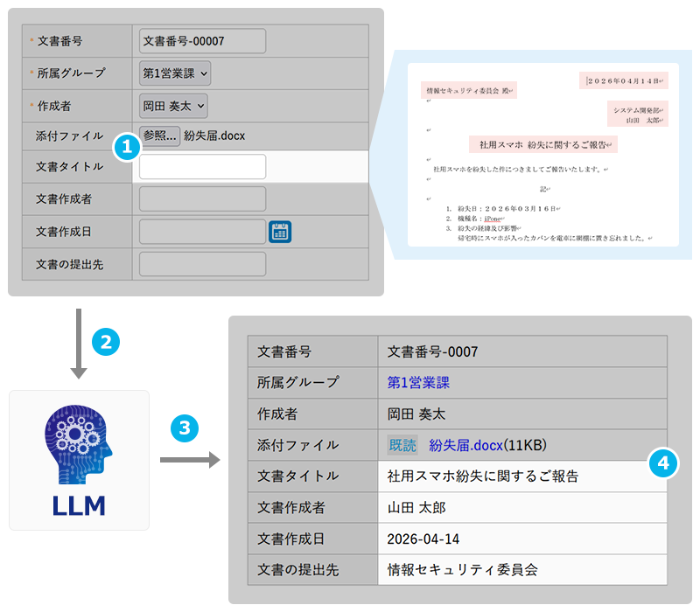Click the 参照... file browse button
This screenshot has height=612, width=700.
(159, 136)
